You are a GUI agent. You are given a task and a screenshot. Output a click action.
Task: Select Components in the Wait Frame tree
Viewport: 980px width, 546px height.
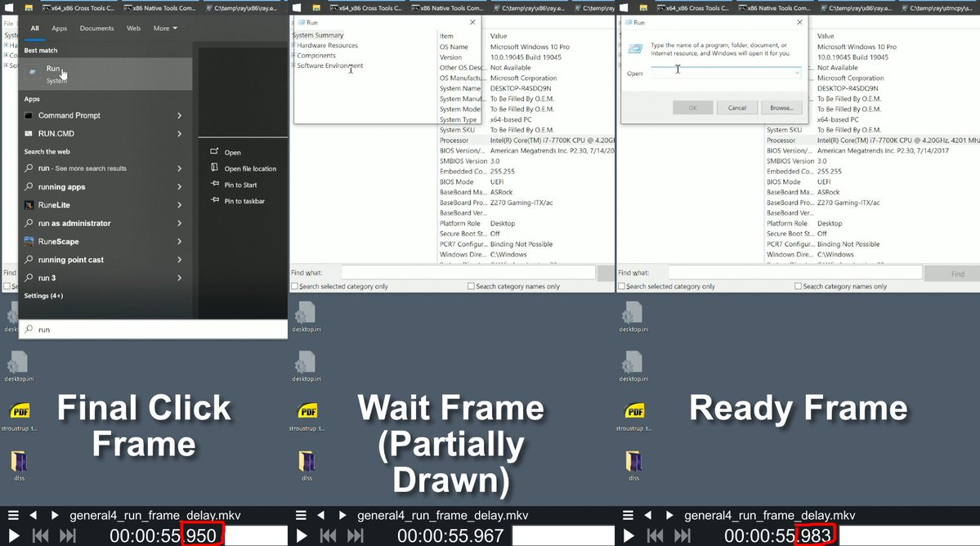tap(316, 56)
